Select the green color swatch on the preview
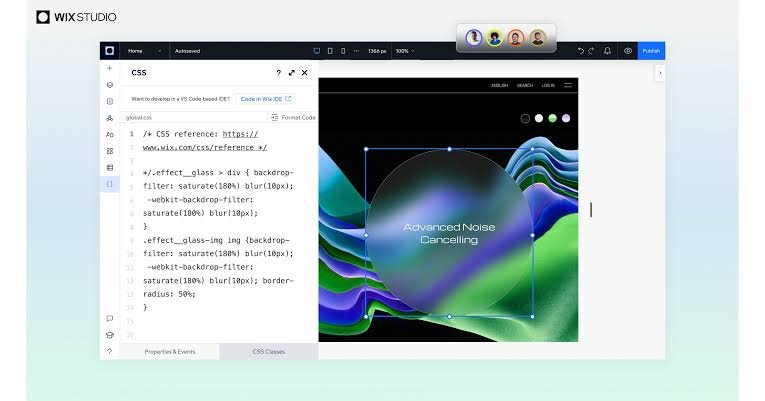This screenshot has height=401, width=765. click(552, 118)
